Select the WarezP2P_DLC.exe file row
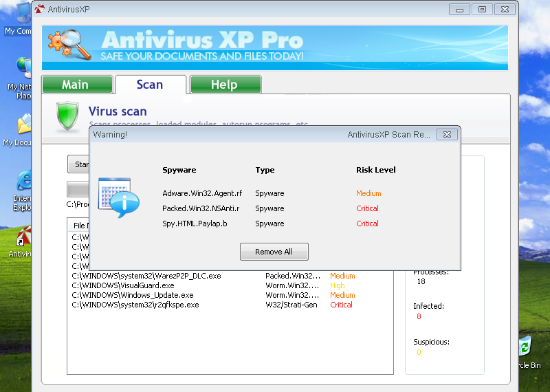 [230, 276]
